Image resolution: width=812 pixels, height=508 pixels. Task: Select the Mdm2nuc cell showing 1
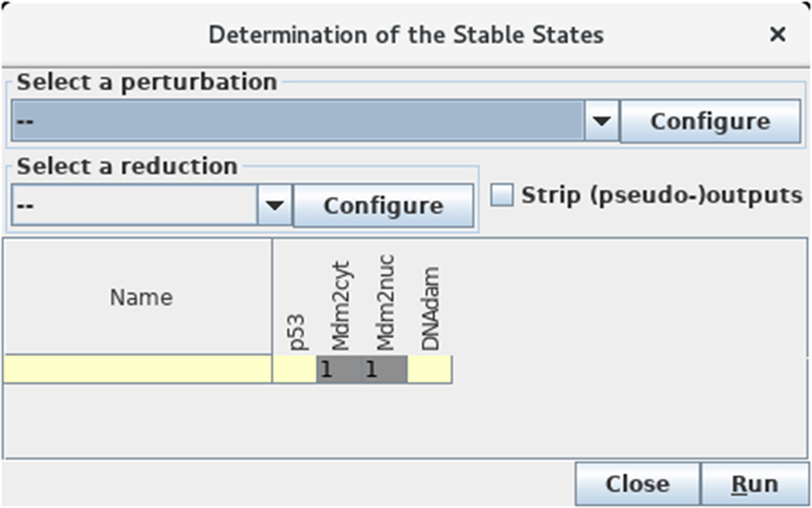click(x=384, y=369)
